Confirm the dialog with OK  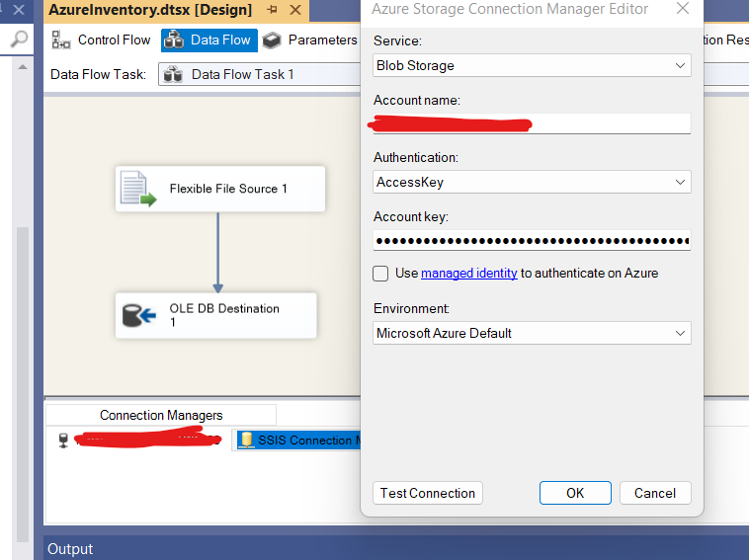pyautogui.click(x=575, y=493)
